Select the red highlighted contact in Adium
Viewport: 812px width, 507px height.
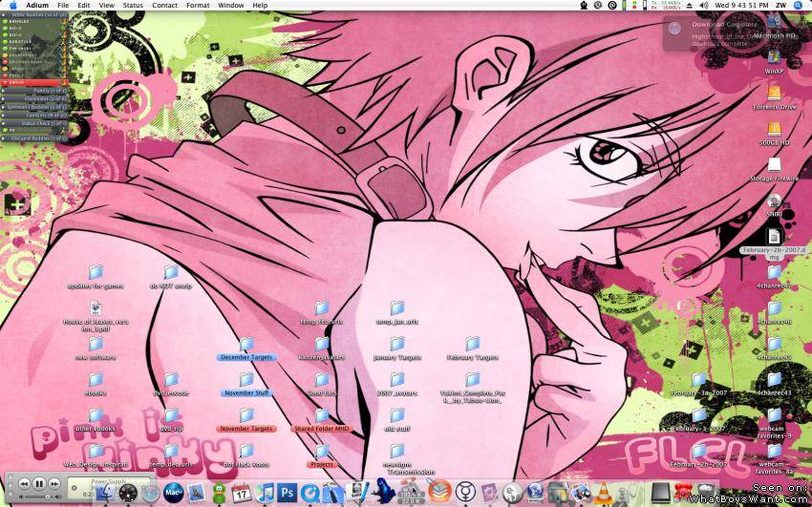(34, 82)
